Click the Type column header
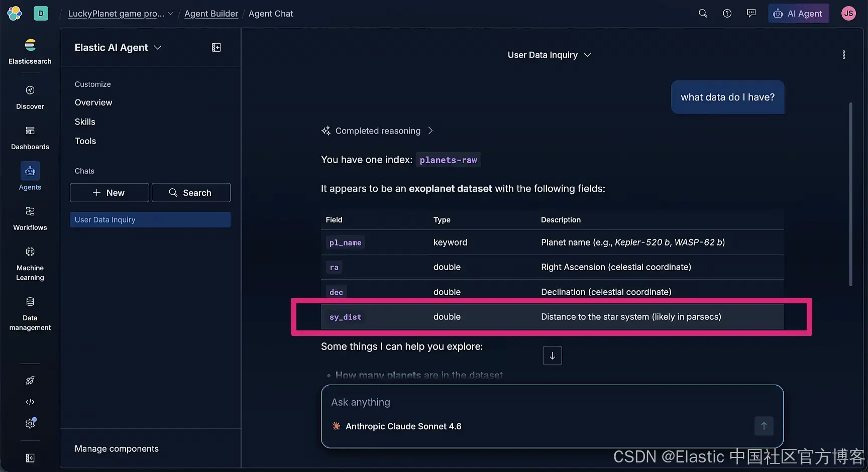 [442, 220]
